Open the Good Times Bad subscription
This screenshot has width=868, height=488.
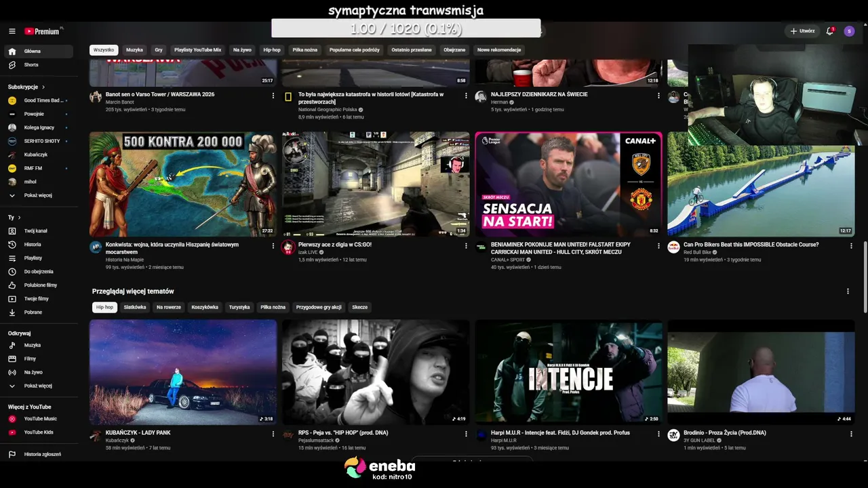[38, 101]
